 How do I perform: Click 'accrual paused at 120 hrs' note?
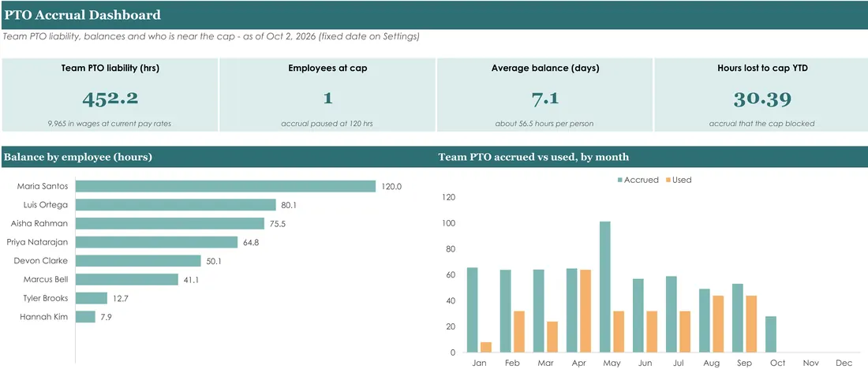tap(327, 124)
